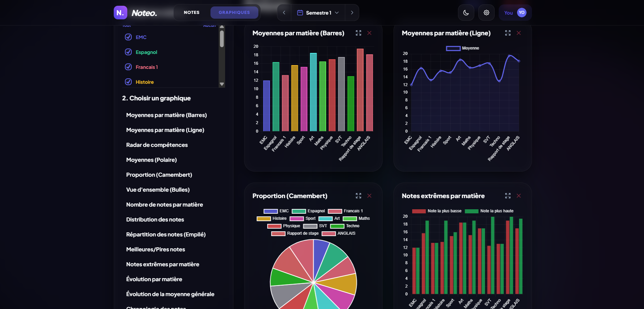Go to previous semester with left chevron
Image resolution: width=644 pixels, height=309 pixels.
tap(284, 13)
